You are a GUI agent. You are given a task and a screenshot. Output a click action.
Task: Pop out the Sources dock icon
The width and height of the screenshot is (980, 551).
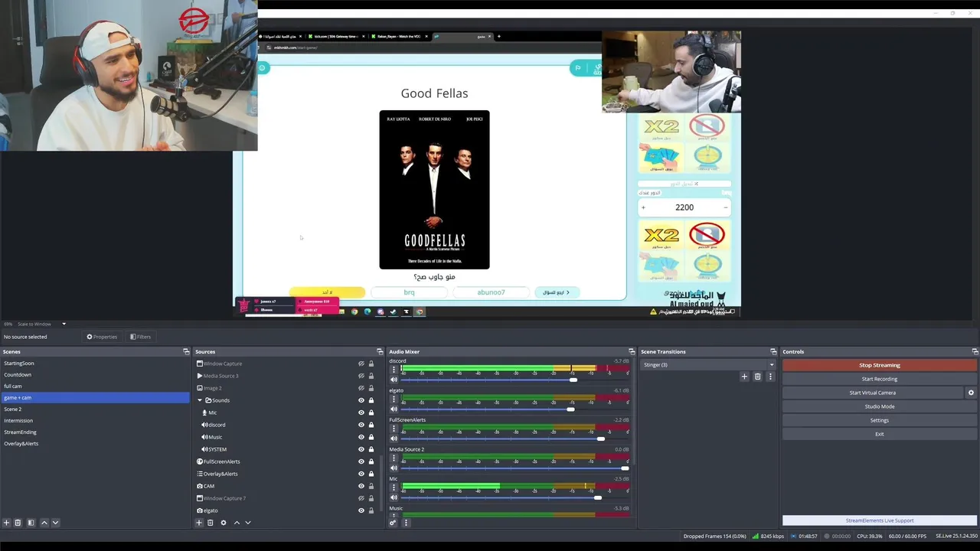(x=379, y=351)
